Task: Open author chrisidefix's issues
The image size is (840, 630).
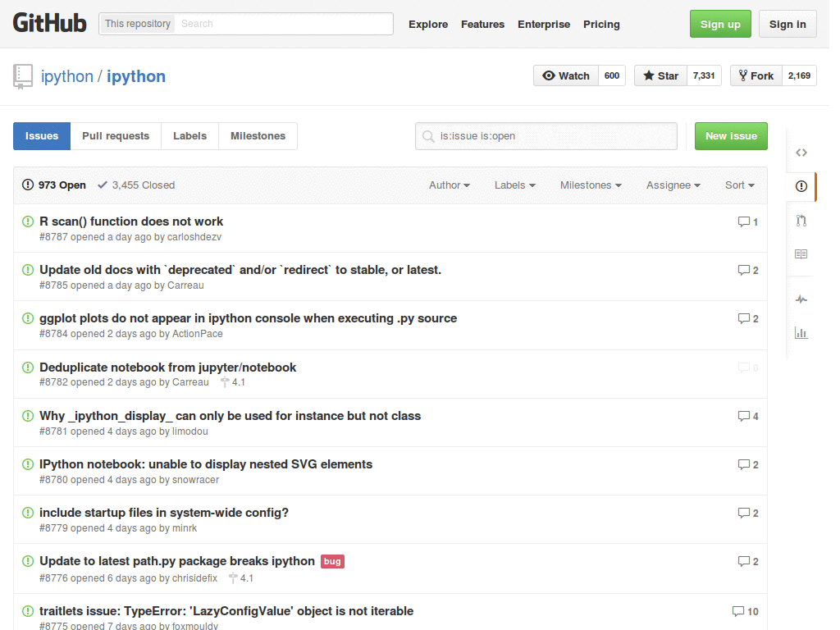Action: (194, 578)
